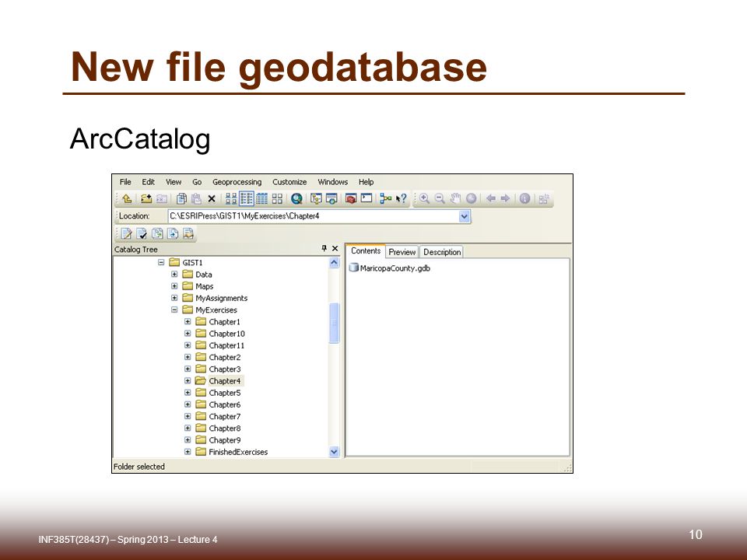Select the Zoom In tool
This screenshot has height=560, width=747.
424,198
